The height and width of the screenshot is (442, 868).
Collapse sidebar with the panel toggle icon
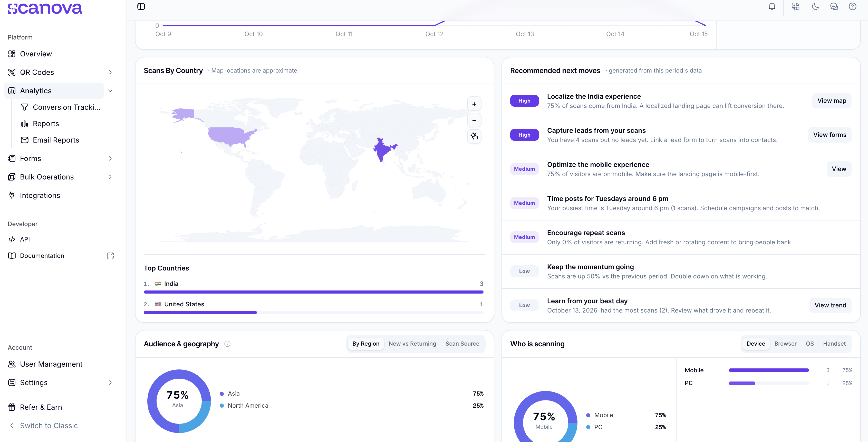point(141,6)
